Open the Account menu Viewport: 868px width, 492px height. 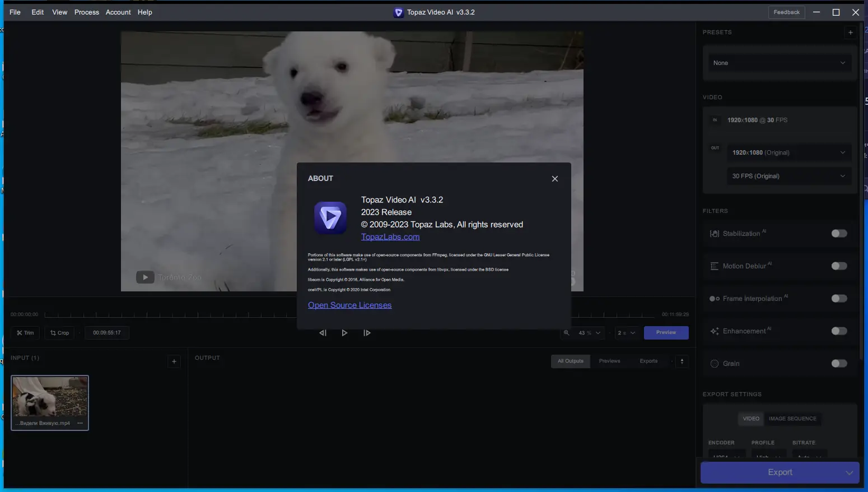click(118, 12)
